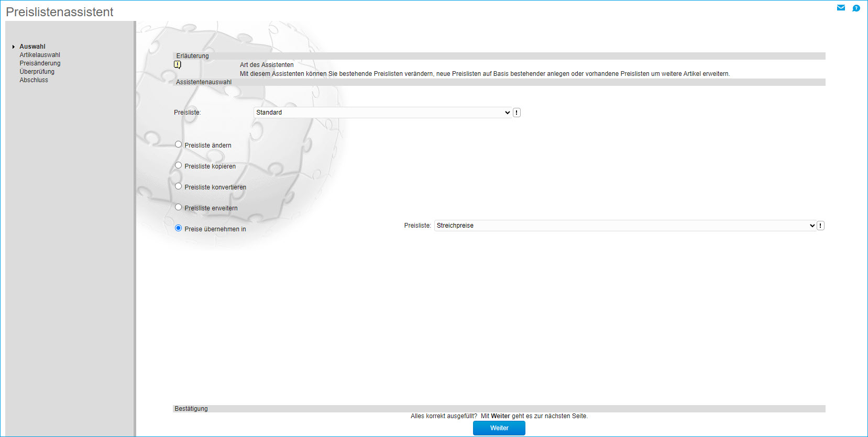Click the 'Mit diesem Assistenten' description text

pyautogui.click(x=485, y=74)
